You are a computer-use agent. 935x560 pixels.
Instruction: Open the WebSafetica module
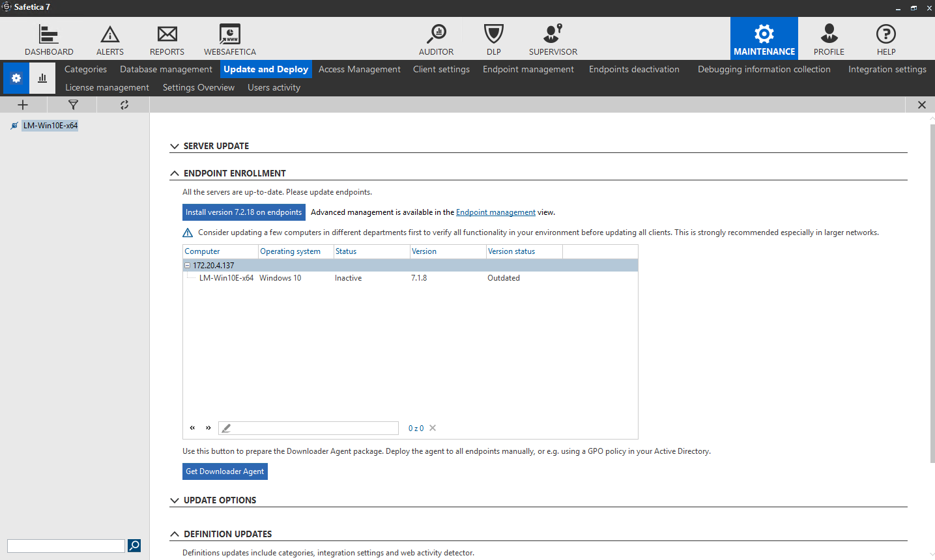coord(230,39)
